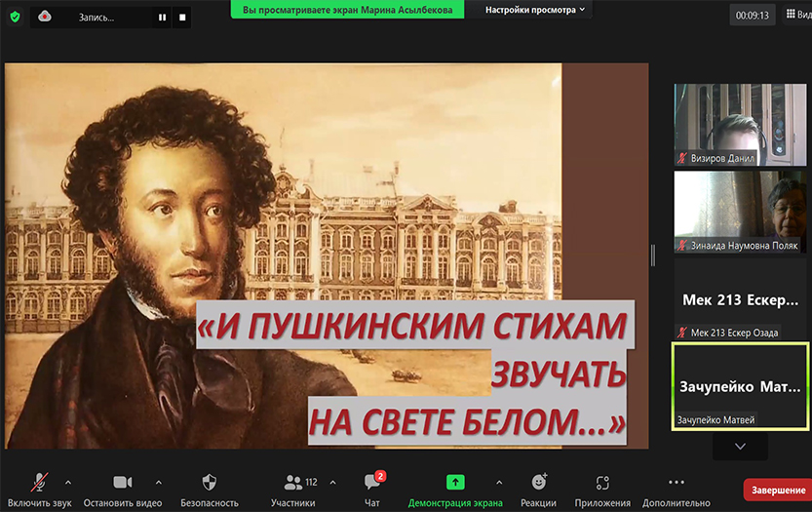Expand the arrow next to Участники
Viewport: 812px width, 512px height.
pos(332,482)
